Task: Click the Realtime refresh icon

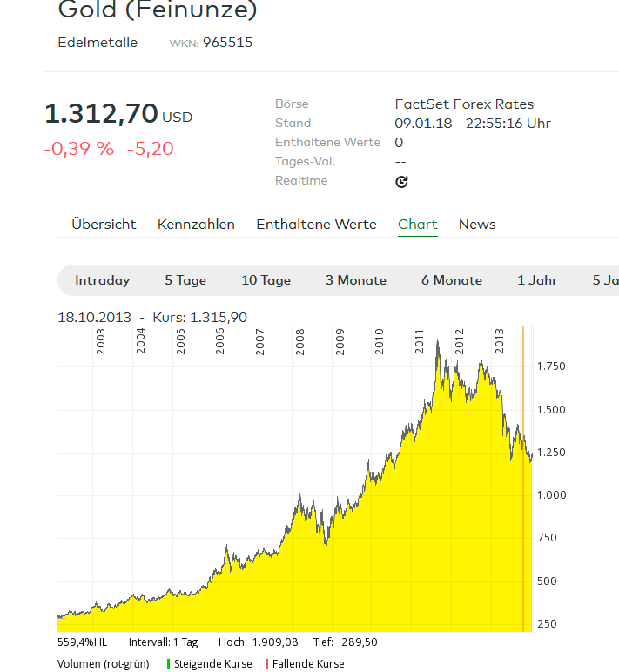Action: pyautogui.click(x=401, y=182)
